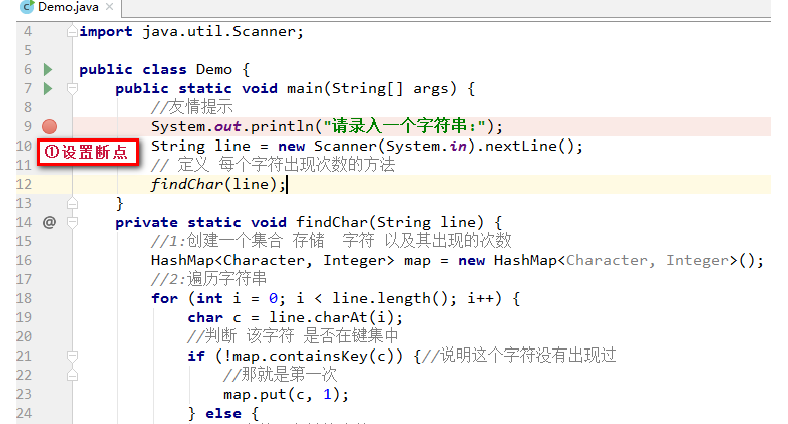
Task: Run class Demo using the line 6 gutter arrow
Action: click(x=48, y=69)
